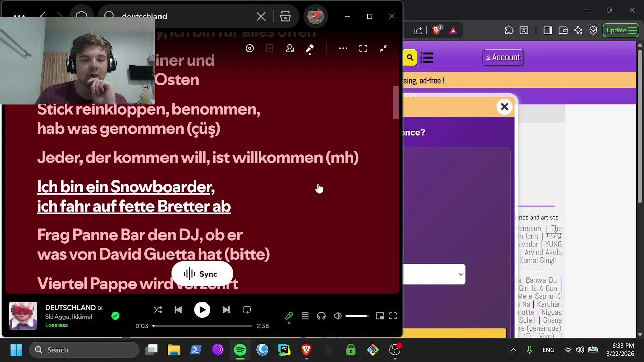Screen dimensions: 644x362
Task: Jump to lyric 'Stick reinkloppen, benommen'
Action: pos(148,119)
